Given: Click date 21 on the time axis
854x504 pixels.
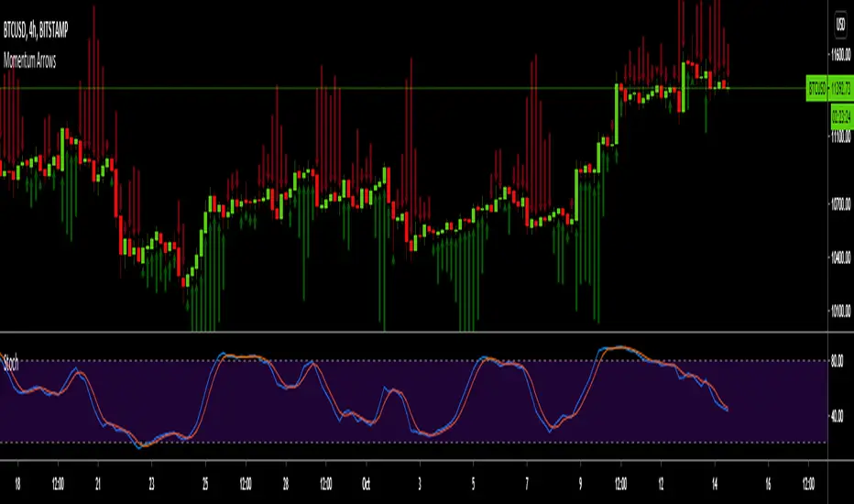Looking at the screenshot, I should (98, 484).
